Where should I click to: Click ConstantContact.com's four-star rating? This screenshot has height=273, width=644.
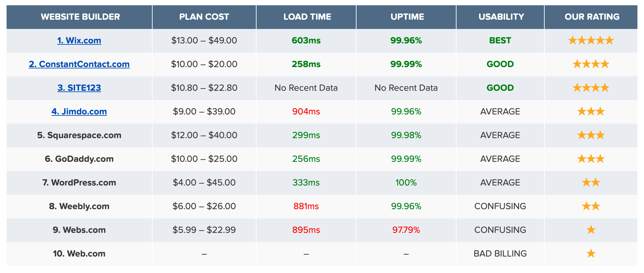click(591, 64)
